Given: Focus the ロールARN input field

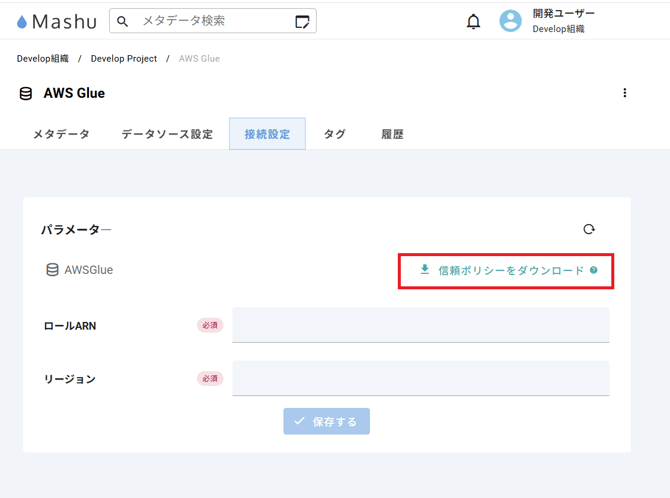Looking at the screenshot, I should pyautogui.click(x=420, y=325).
